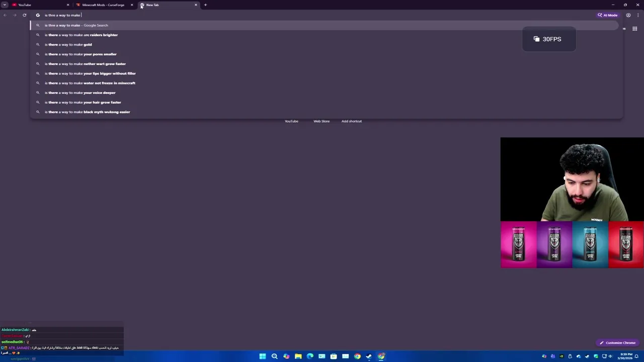The width and height of the screenshot is (644, 362).
Task: Open the Windows Start menu
Action: 263,356
